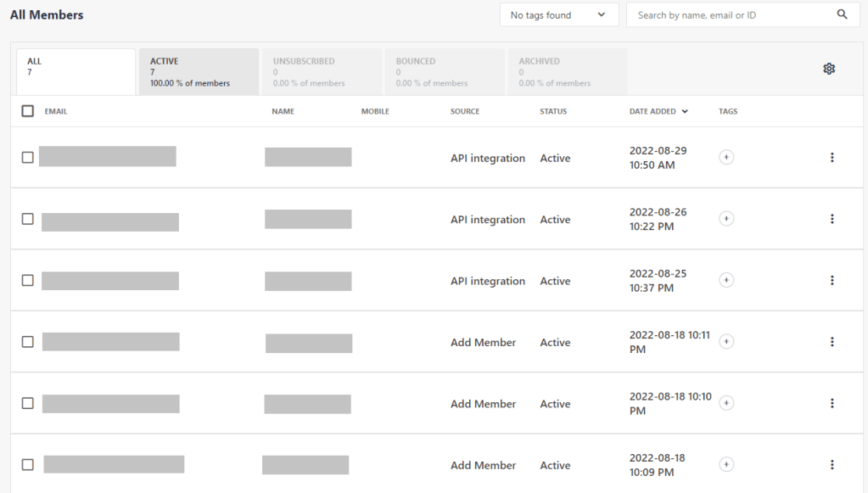This screenshot has height=493, width=868.
Task: Open three-dot menu for 2022-08-25 member
Action: (832, 281)
